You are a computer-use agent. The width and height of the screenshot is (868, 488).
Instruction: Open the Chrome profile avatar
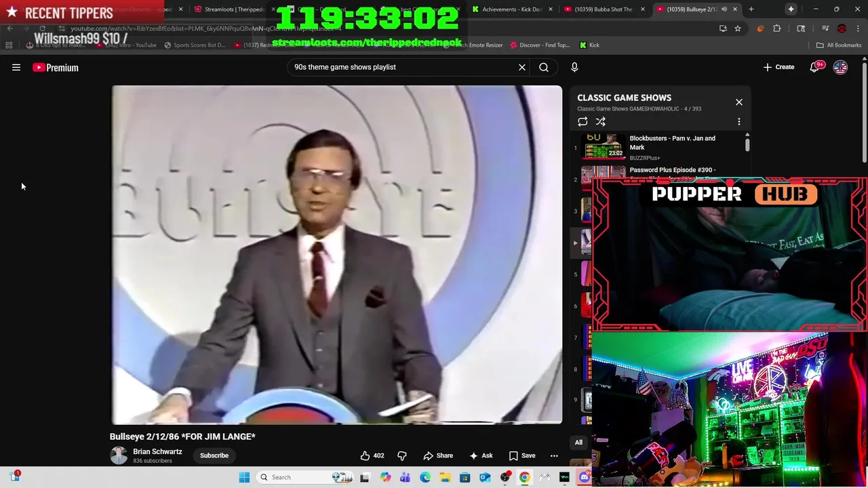(842, 28)
